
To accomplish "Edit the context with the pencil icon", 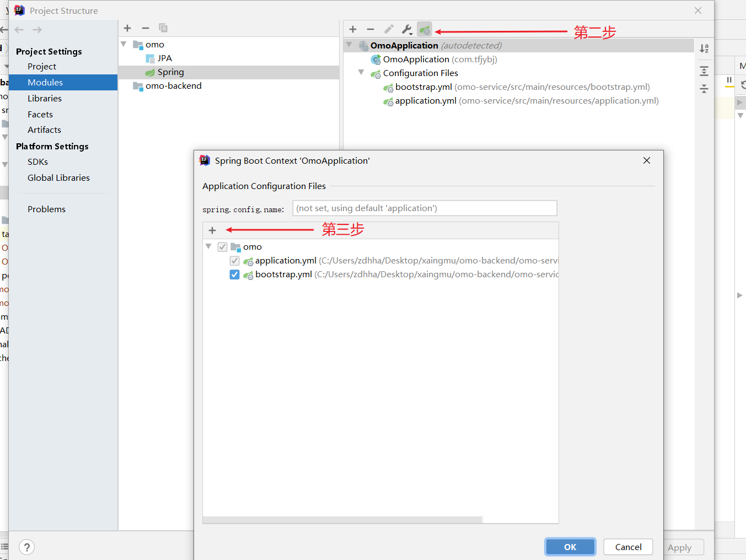I will pyautogui.click(x=389, y=29).
